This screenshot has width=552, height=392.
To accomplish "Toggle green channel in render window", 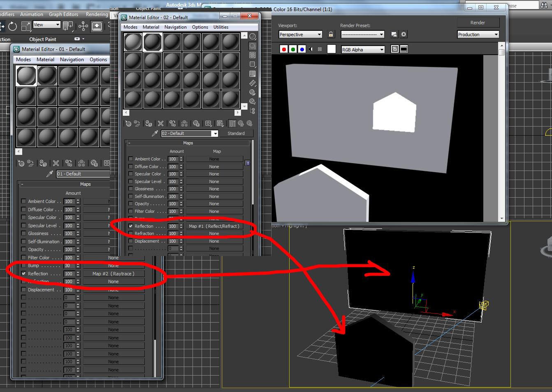I will (293, 49).
